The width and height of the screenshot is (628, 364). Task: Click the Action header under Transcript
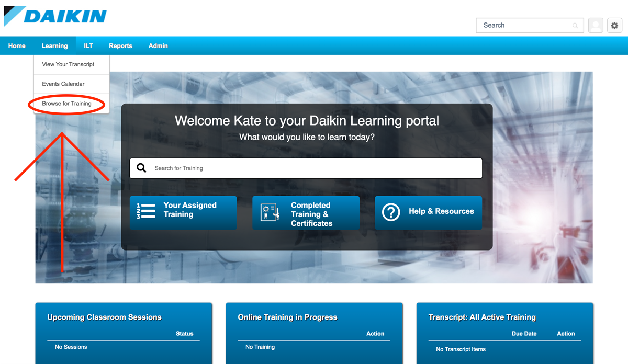566,334
